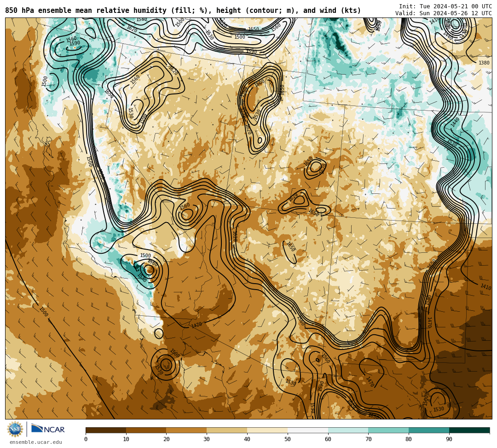Pick the 40–50% pale cream colorbar segment

click(267, 430)
